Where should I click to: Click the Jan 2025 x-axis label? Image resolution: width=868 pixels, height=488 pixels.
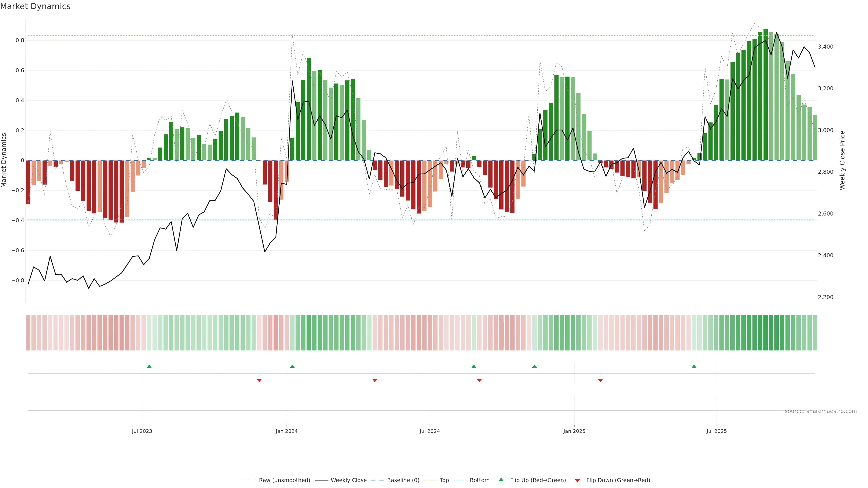pyautogui.click(x=574, y=431)
